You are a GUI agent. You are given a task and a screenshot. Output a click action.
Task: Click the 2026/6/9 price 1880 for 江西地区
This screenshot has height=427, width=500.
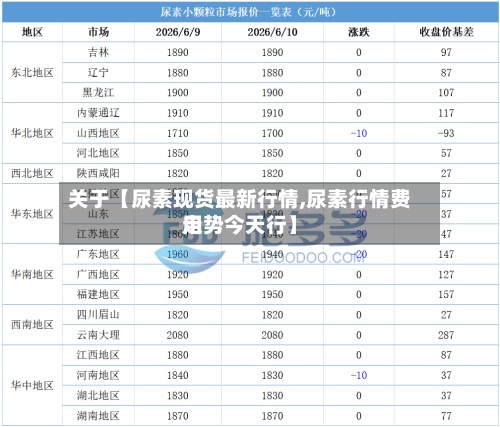pyautogui.click(x=178, y=355)
